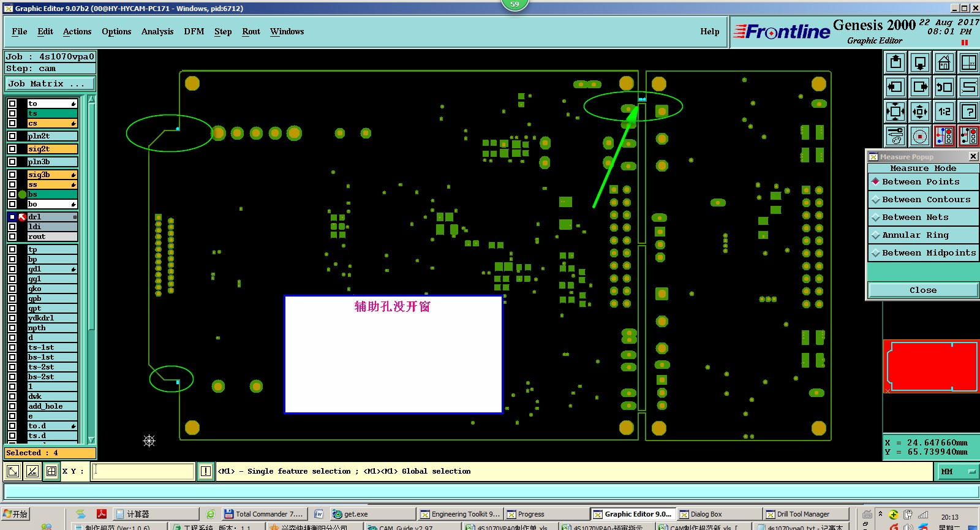The width and height of the screenshot is (980, 530).
Task: Open Total Commander from the taskbar
Action: point(263,514)
